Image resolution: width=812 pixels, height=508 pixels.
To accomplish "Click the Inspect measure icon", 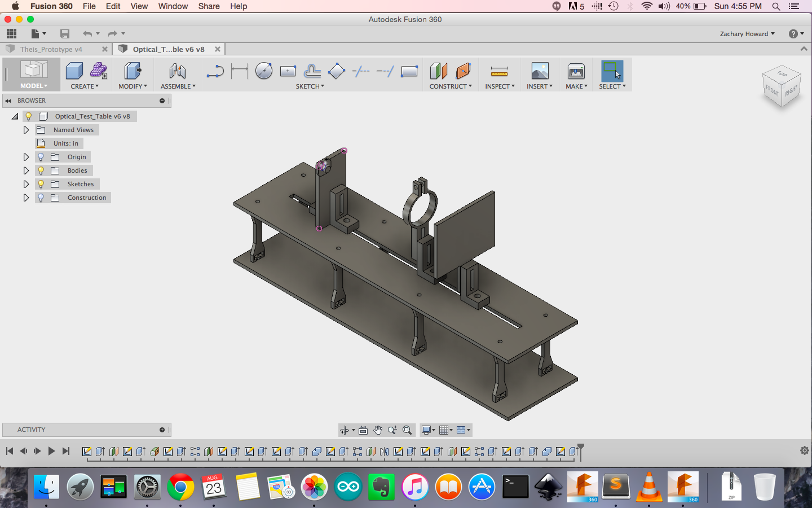I will (x=500, y=72).
